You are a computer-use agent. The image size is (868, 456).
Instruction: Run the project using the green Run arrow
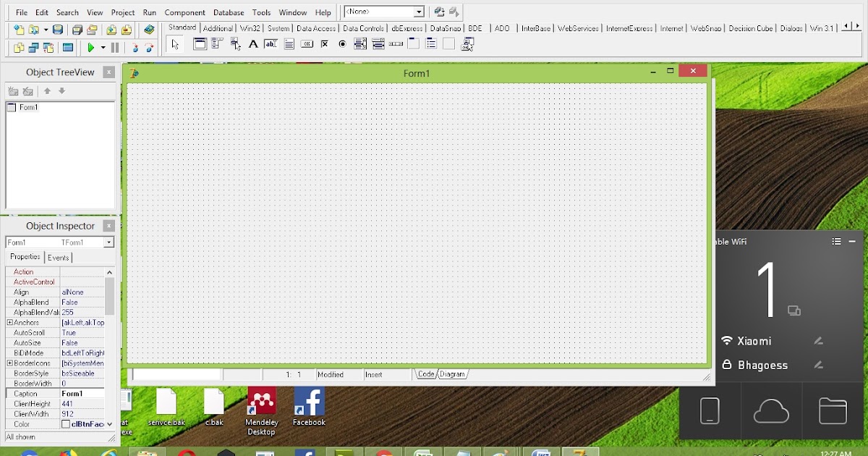[x=90, y=47]
